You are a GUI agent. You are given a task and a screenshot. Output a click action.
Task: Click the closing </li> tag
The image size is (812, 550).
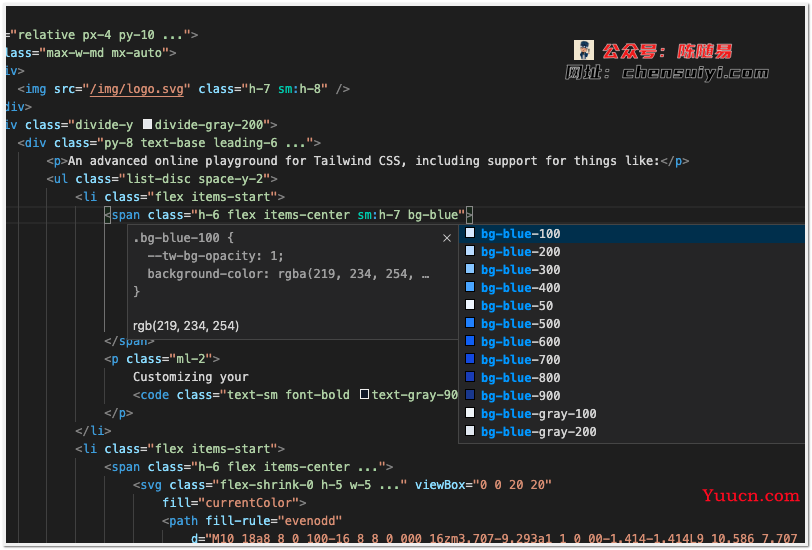tap(93, 431)
